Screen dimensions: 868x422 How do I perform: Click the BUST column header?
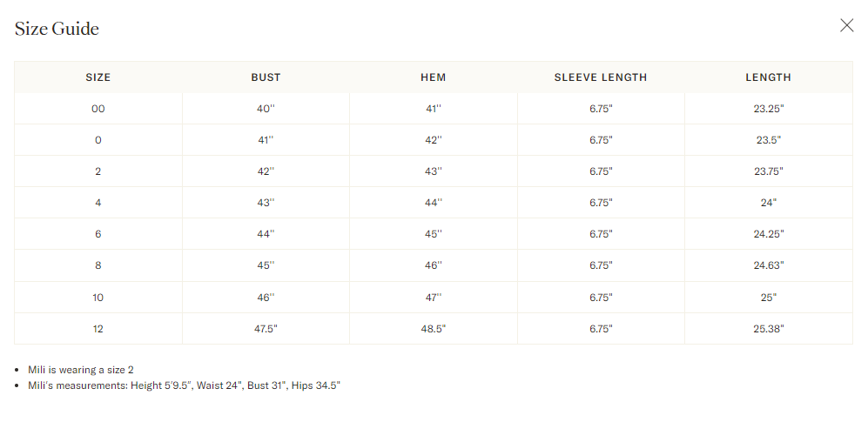[266, 77]
